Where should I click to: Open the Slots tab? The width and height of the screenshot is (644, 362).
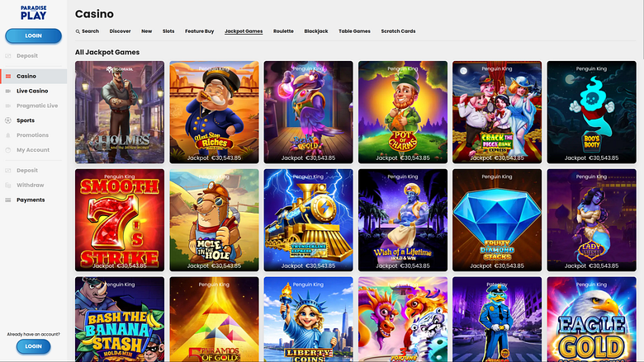168,31
